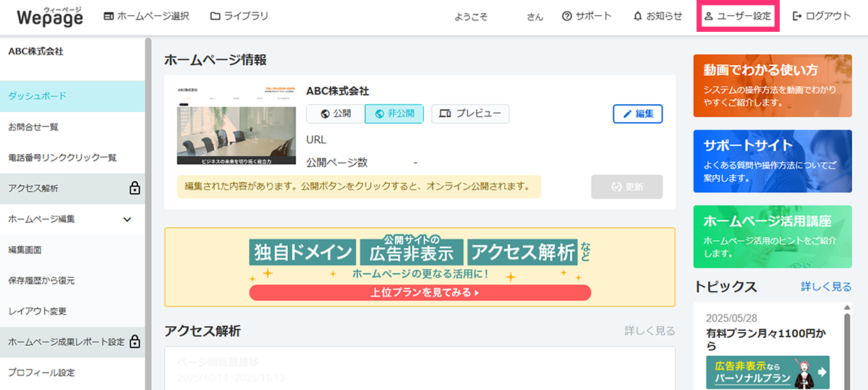
Task: Select ホームページ成果レポート設定 sidebar item
Action: click(x=72, y=342)
